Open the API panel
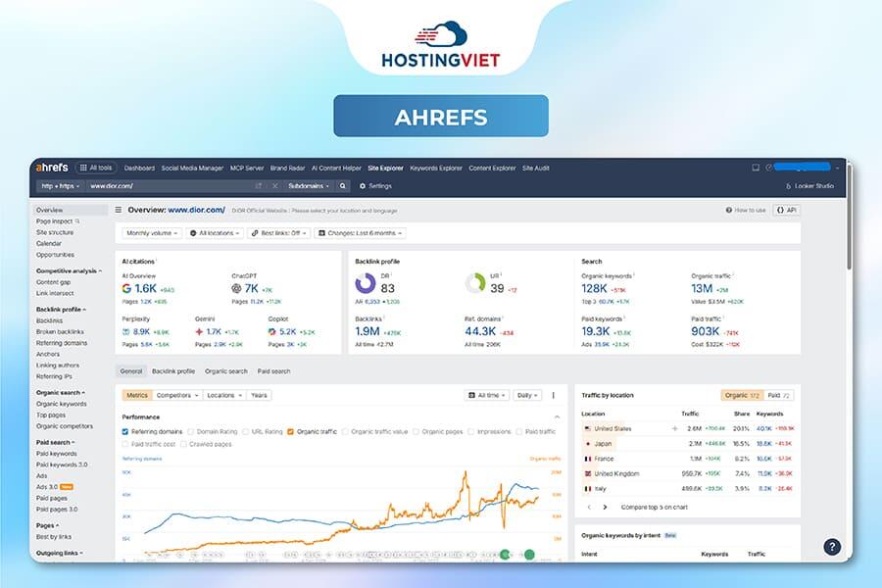 coord(788,209)
